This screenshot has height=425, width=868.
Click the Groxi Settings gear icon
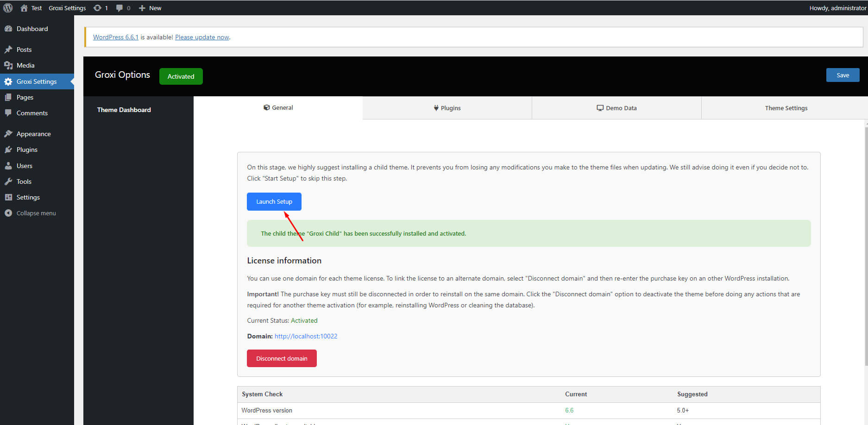click(8, 81)
